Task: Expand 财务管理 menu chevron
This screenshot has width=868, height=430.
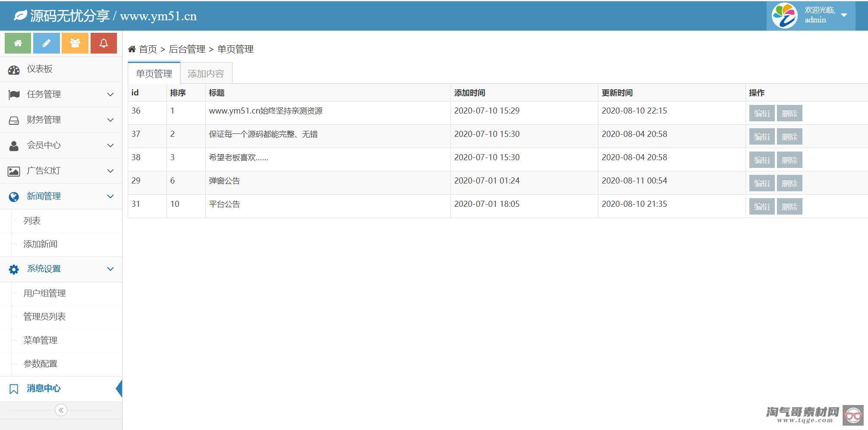Action: [x=110, y=120]
